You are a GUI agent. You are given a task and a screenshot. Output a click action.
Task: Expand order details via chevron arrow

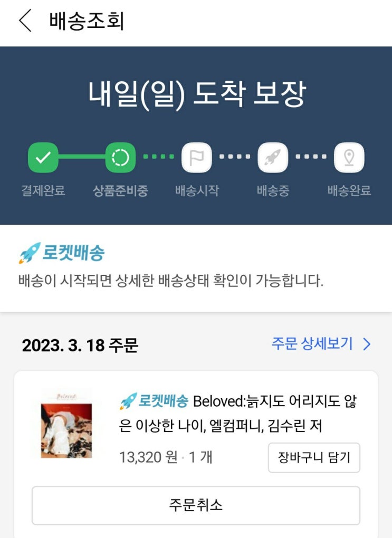[367, 344]
